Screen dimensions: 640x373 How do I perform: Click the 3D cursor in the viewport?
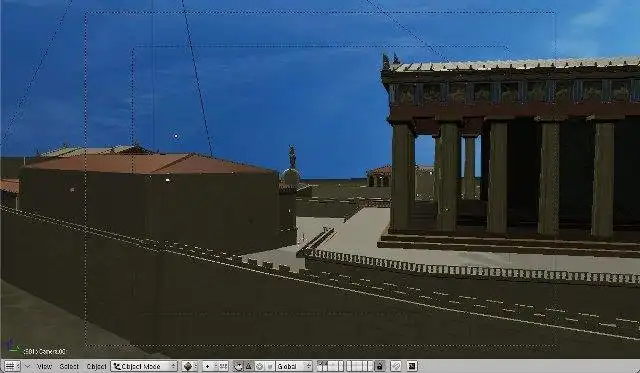pyautogui.click(x=176, y=136)
